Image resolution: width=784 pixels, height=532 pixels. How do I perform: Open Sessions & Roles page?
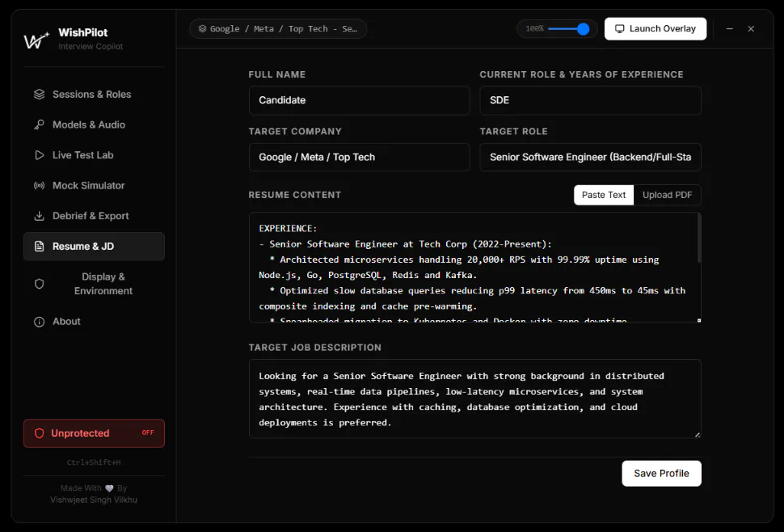point(94,94)
